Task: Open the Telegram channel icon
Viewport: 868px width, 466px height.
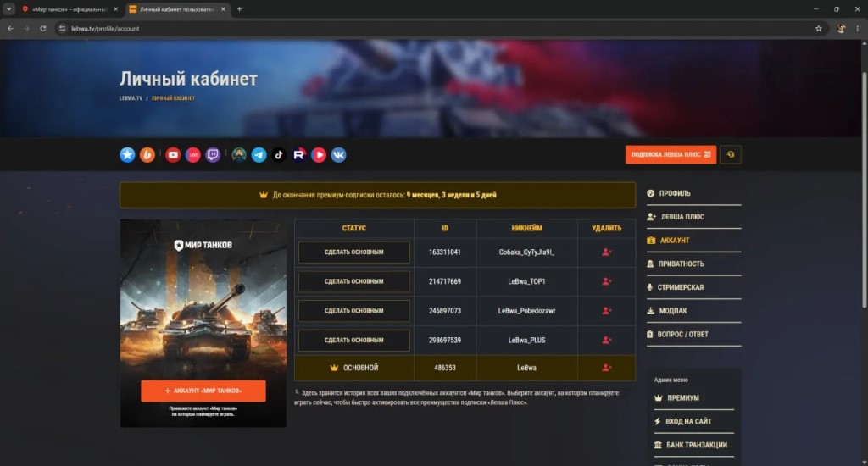Action: click(x=259, y=155)
